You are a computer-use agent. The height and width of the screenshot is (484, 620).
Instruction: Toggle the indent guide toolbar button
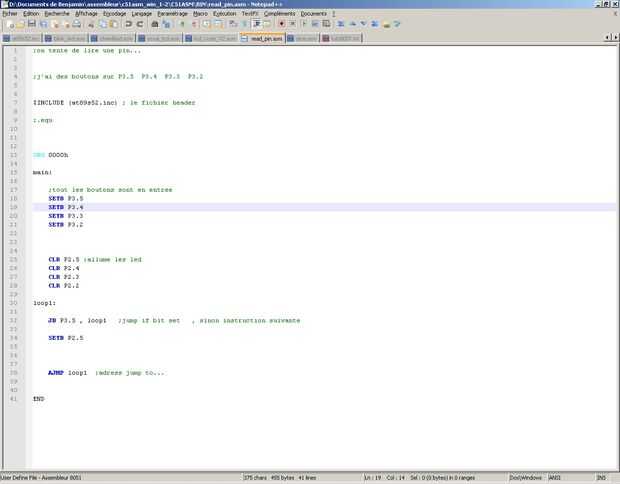257,24
